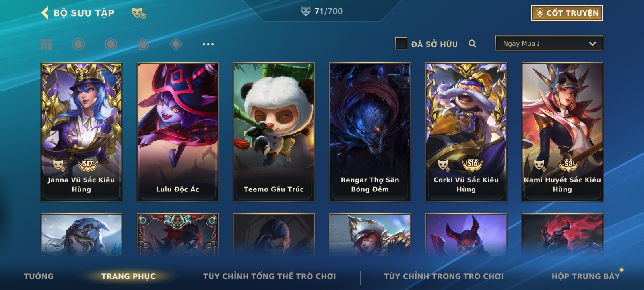The image size is (644, 290).
Task: Open the skin search magnifier
Action: click(472, 43)
